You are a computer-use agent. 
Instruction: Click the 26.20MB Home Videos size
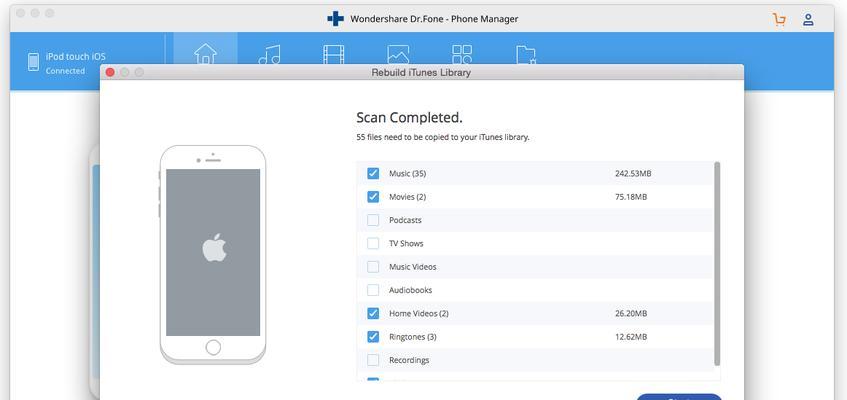tap(630, 314)
